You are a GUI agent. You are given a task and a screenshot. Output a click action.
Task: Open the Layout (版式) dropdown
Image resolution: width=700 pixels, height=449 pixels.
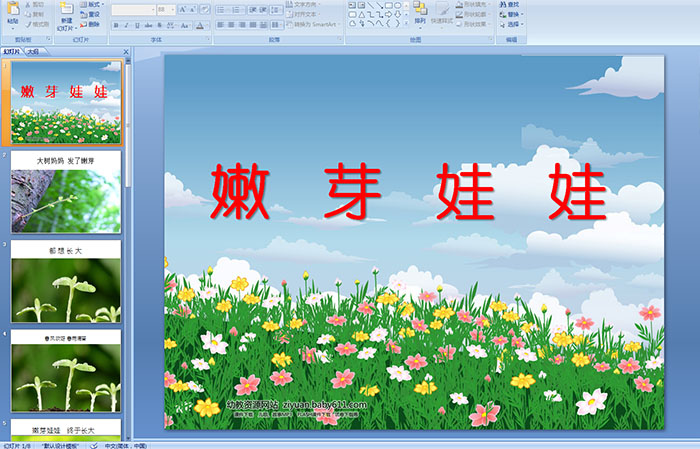pos(92,4)
